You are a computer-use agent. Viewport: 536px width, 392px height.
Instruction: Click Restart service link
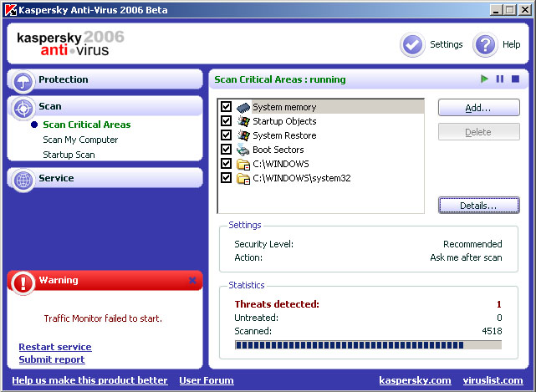click(x=55, y=347)
